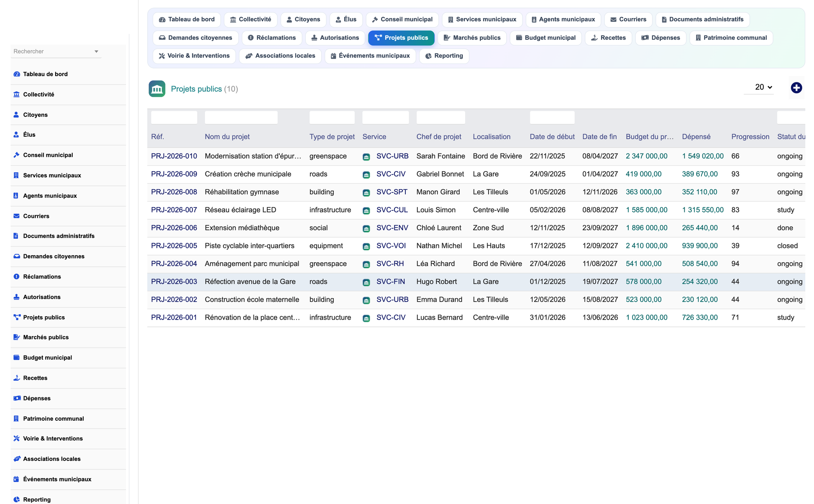Click the Date de début filter field
Image resolution: width=814 pixels, height=504 pixels.
coord(552,118)
